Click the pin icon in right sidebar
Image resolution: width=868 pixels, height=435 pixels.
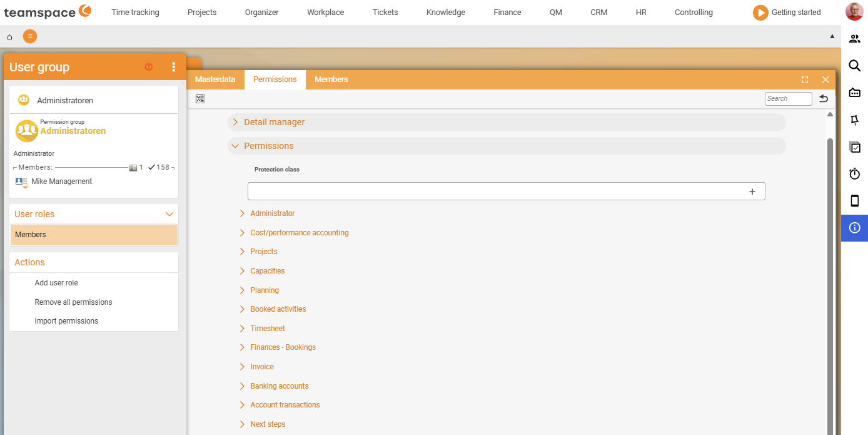[855, 120]
